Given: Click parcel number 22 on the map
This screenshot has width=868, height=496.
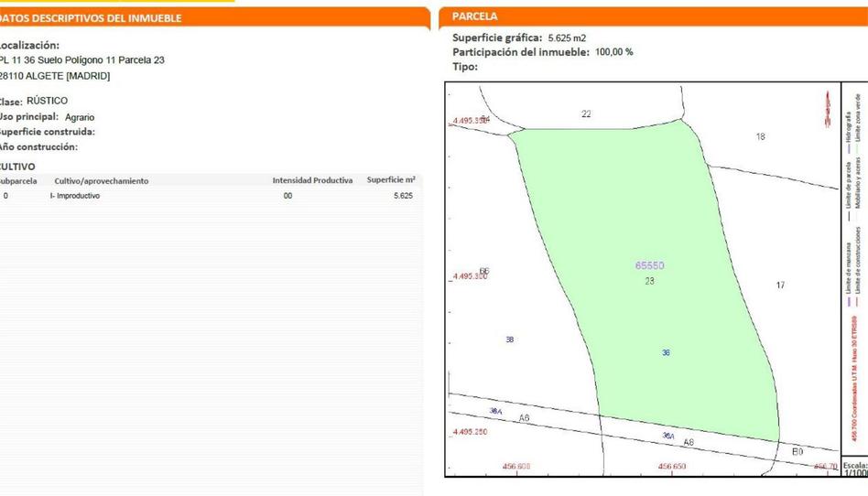Looking at the screenshot, I should [x=586, y=114].
